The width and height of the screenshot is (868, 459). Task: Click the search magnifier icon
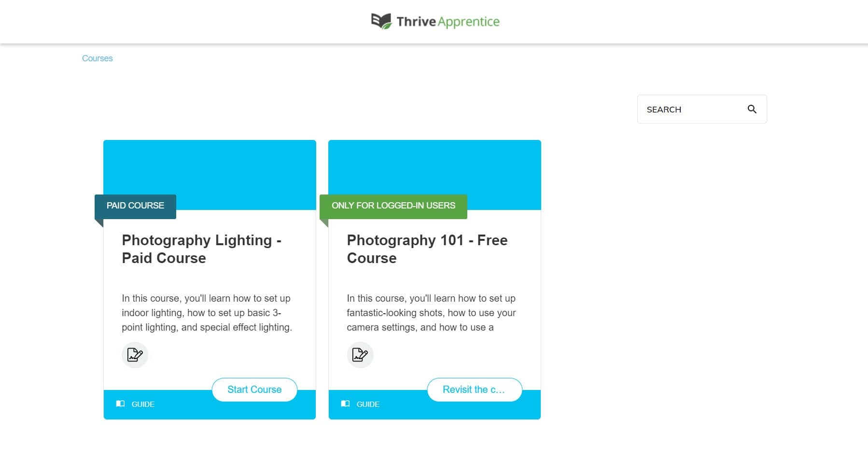(752, 109)
